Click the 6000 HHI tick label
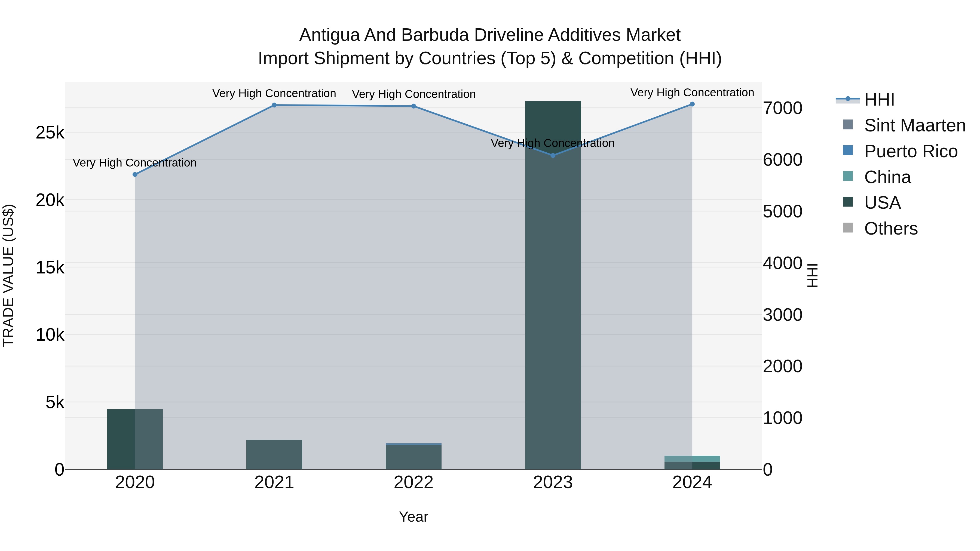 click(x=783, y=160)
